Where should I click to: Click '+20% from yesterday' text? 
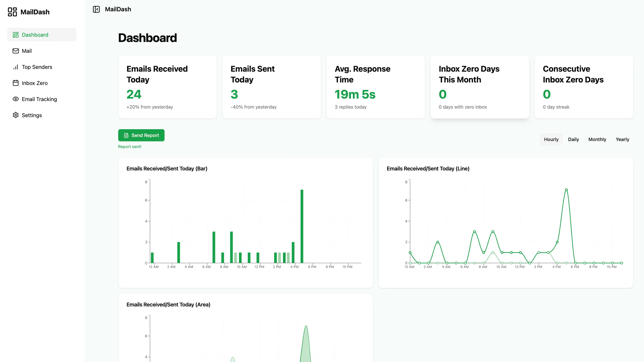150,107
